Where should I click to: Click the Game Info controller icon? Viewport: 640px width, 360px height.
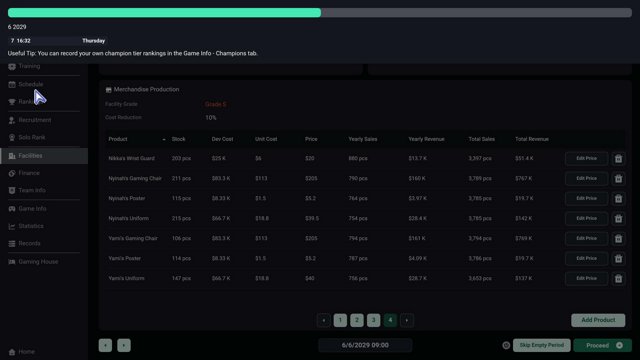click(x=12, y=209)
